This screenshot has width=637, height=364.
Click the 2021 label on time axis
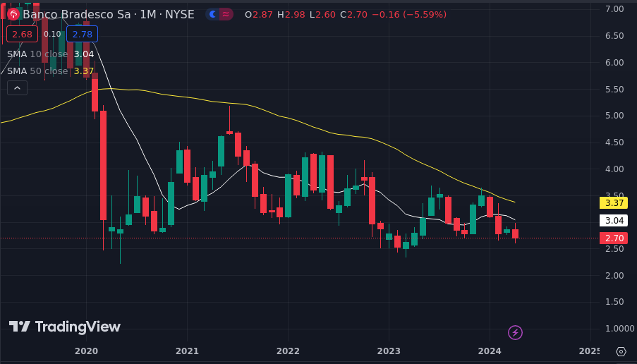coord(187,351)
